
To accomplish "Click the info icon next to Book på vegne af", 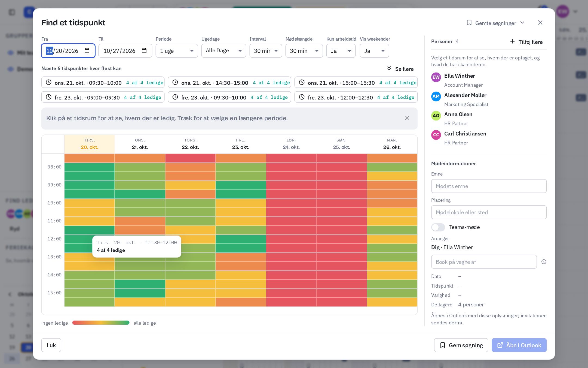I will pyautogui.click(x=544, y=262).
